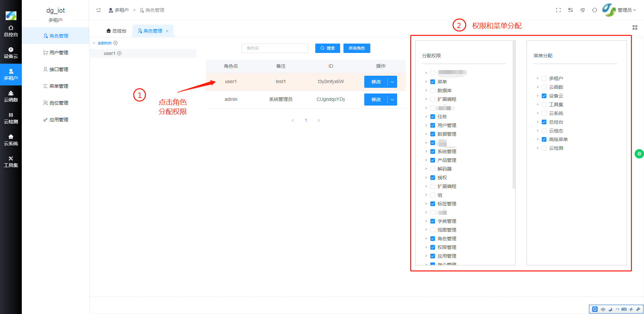Open the 设备云 sidebar icon

[x=11, y=53]
